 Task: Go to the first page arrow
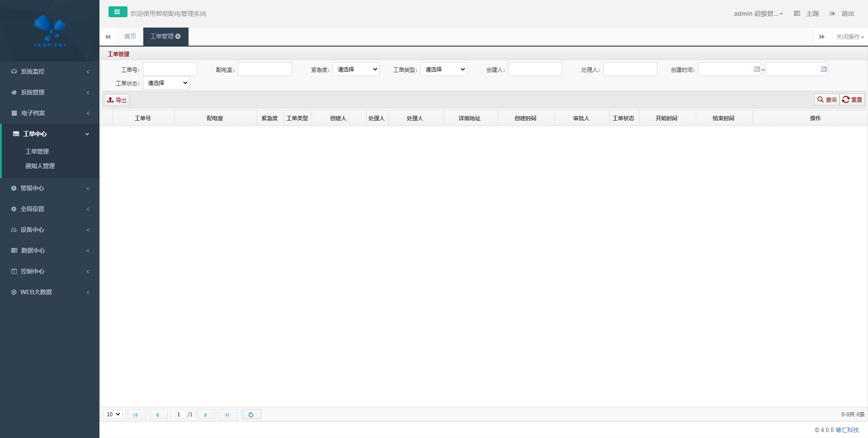click(136, 414)
